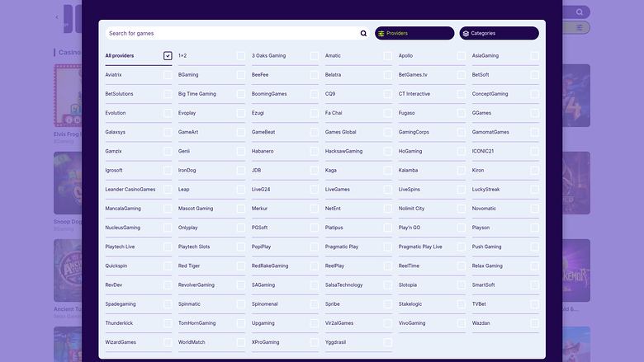Switch to the Categories filter tab
Image resolution: width=644 pixels, height=362 pixels.
[499, 34]
